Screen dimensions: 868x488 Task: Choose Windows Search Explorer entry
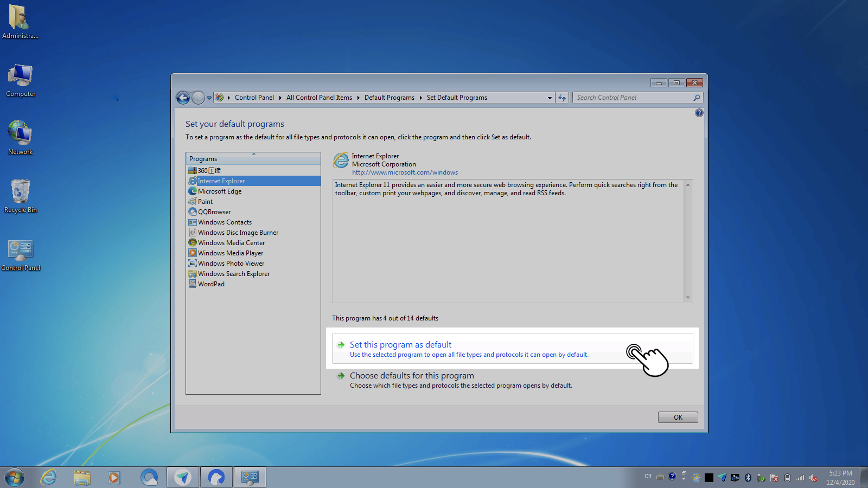click(x=253, y=273)
